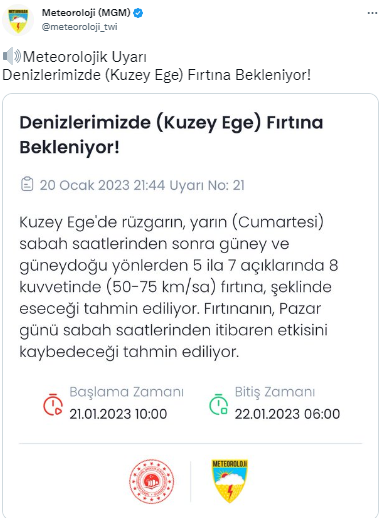
Task: Click the Başlama Zamanı label
Action: (126, 392)
